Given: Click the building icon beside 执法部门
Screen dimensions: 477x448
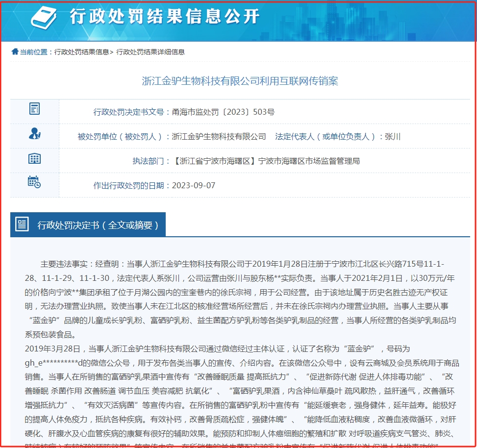Looking at the screenshot, I should pos(34,158).
